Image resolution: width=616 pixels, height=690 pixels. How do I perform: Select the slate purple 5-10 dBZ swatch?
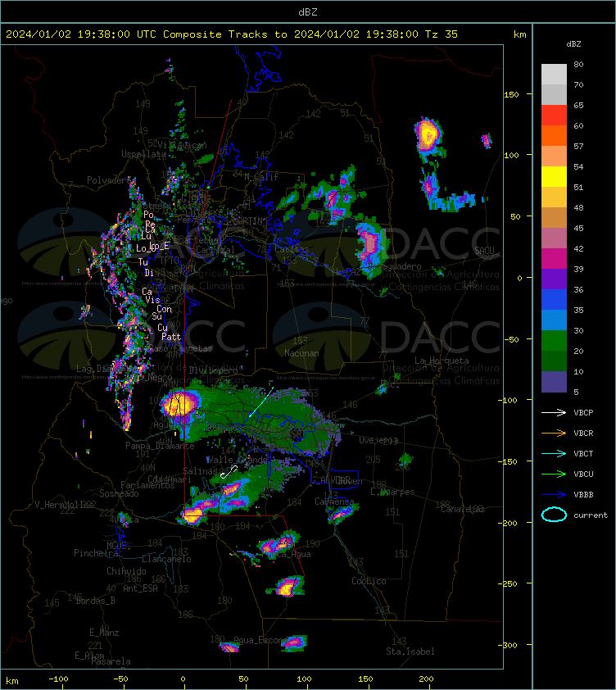tap(554, 382)
